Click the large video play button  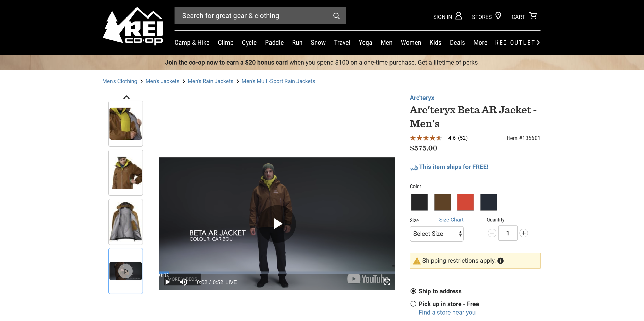pos(277,224)
